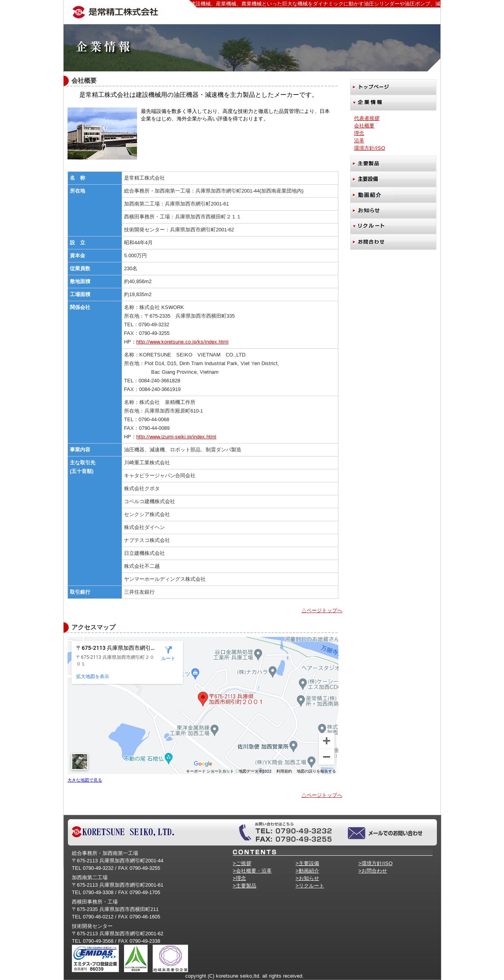Open the footer お問合わせ link
504x980 pixels.
pyautogui.click(x=373, y=871)
